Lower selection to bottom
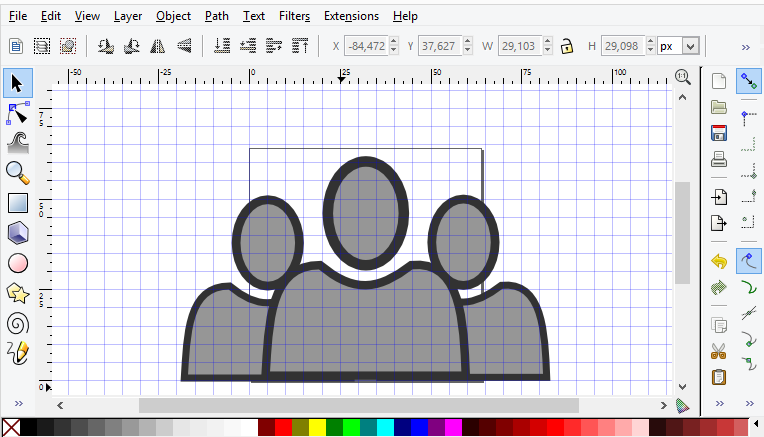This screenshot has width=764, height=437. point(222,46)
